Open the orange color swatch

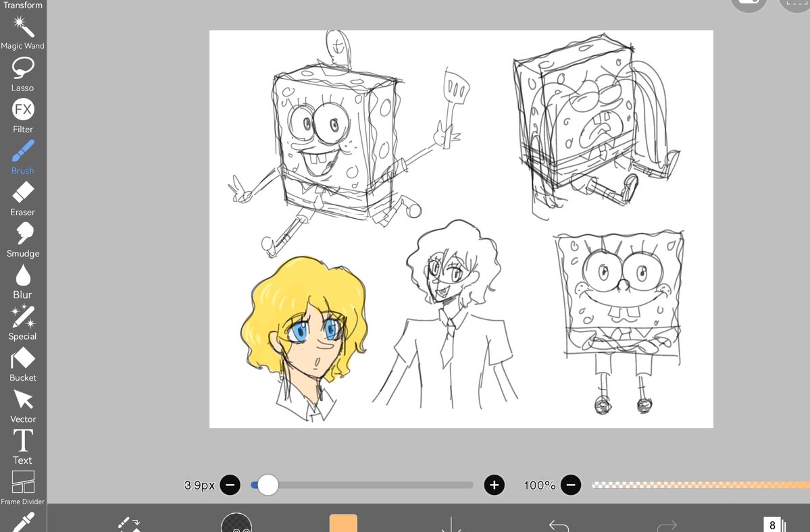[344, 523]
